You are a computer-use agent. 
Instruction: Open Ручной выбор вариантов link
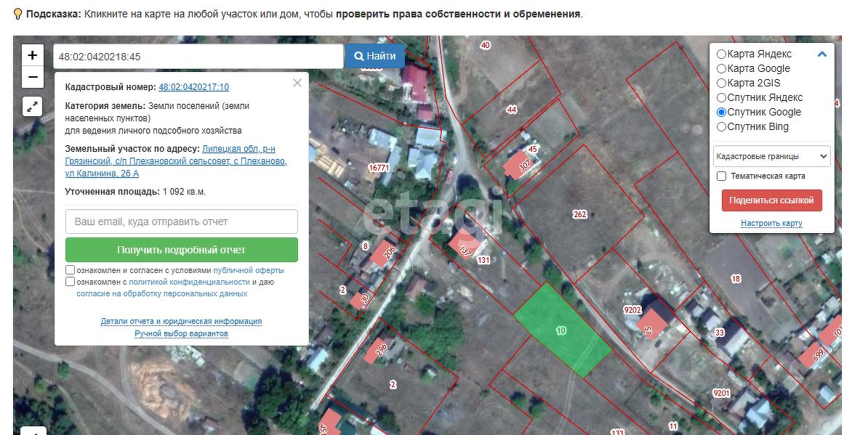point(182,334)
